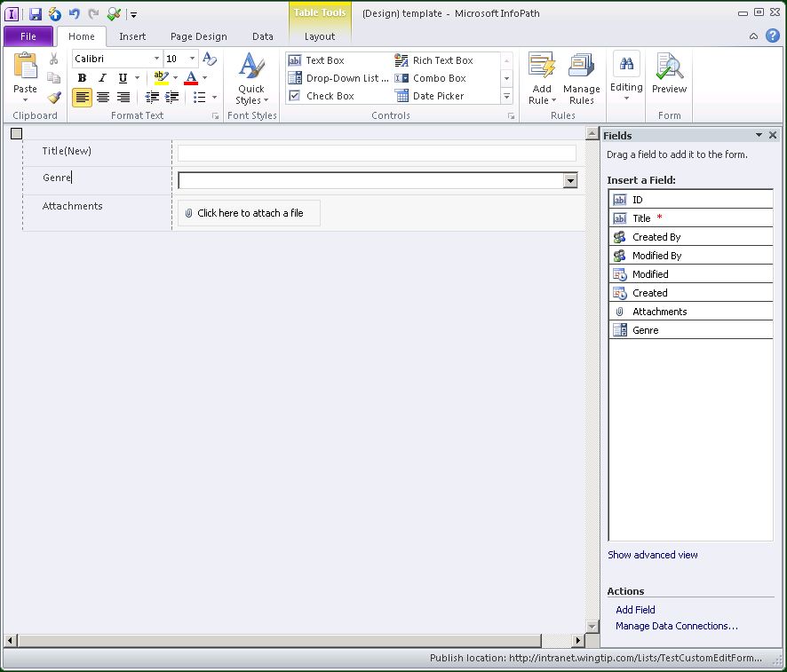The image size is (787, 672).
Task: Open the File tab
Action: click(x=28, y=36)
